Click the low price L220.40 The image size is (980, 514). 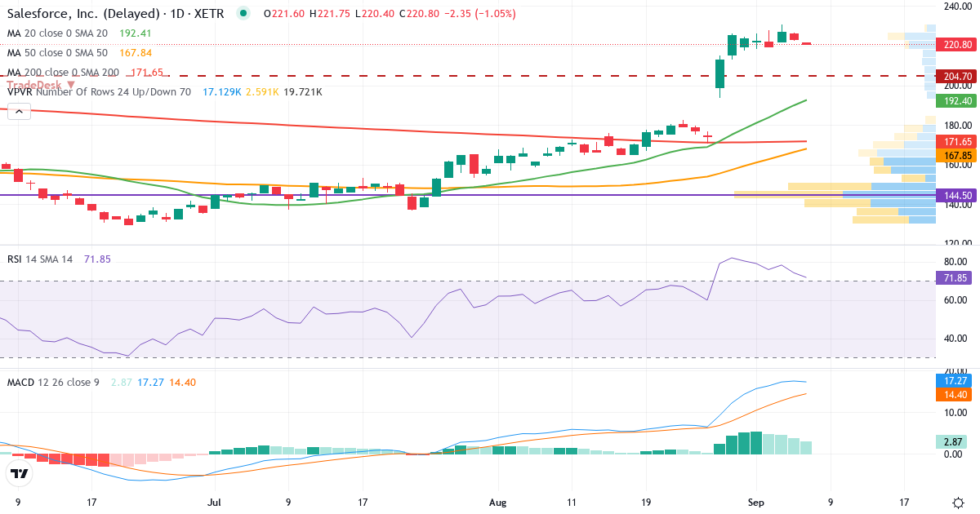coord(376,13)
